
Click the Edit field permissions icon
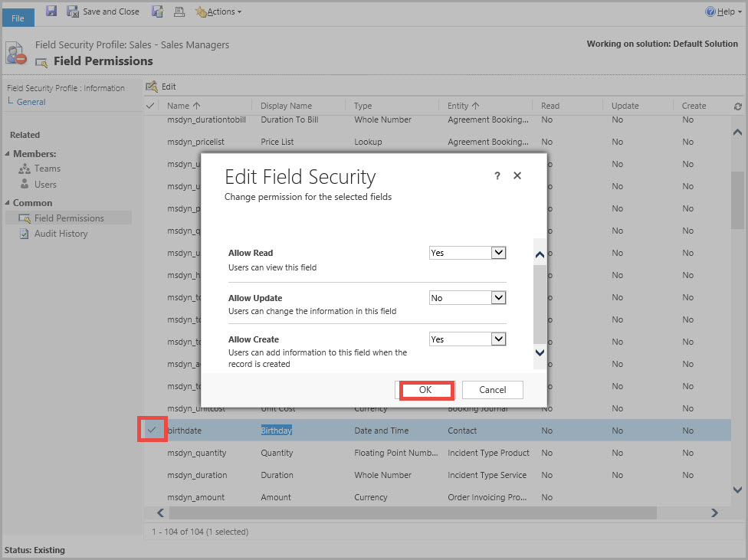[152, 87]
